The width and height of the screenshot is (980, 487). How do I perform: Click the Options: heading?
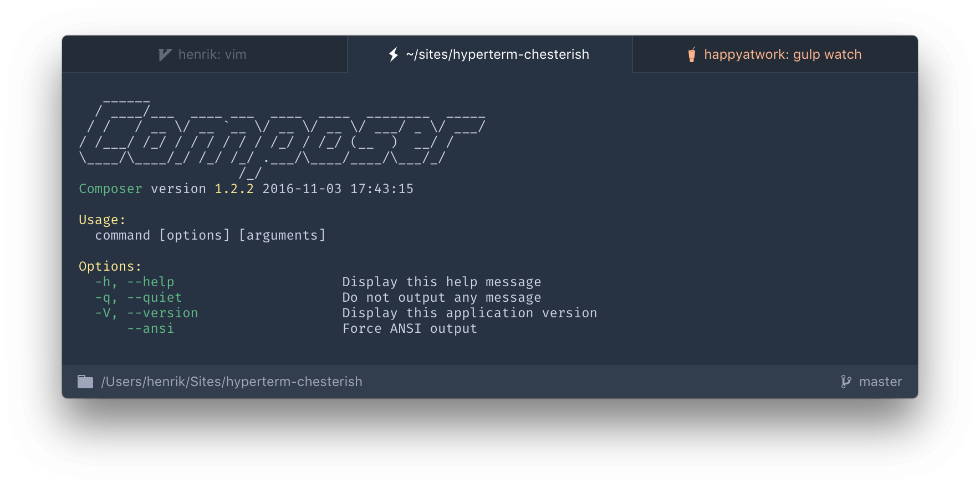point(110,267)
